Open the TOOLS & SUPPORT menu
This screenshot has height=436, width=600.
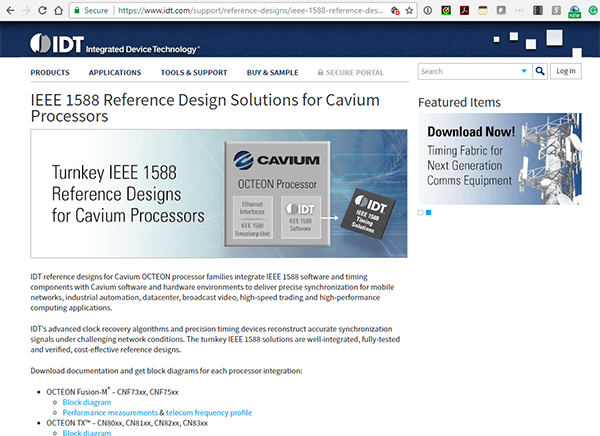pyautogui.click(x=194, y=72)
